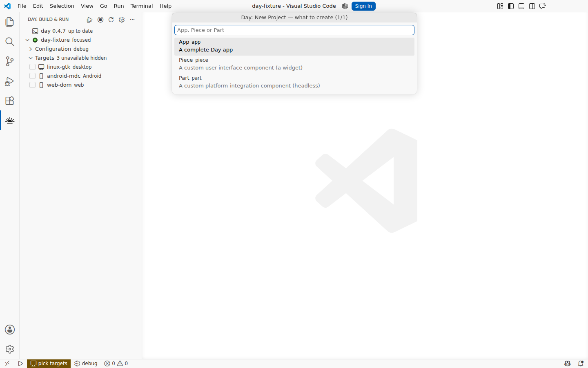Click the Customize Layout icon
The image size is (588, 368).
pos(500,6)
